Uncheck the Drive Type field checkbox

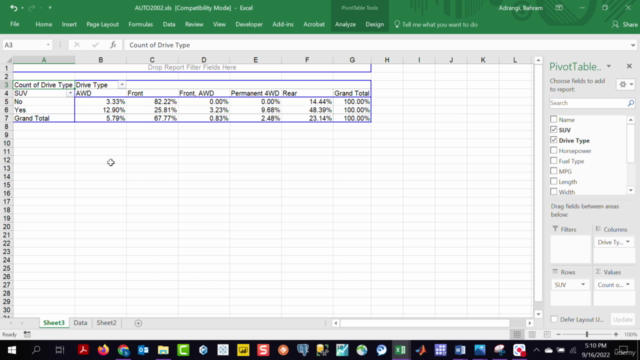click(553, 140)
